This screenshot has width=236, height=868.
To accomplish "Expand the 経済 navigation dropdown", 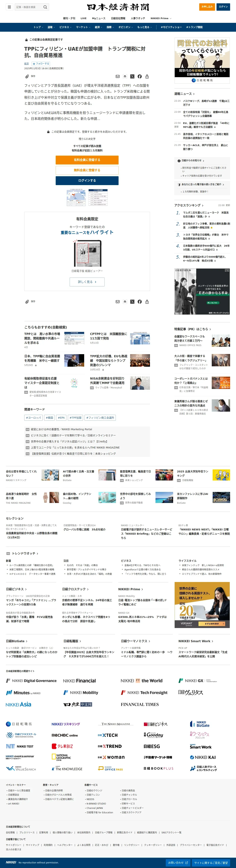I will [99, 27].
